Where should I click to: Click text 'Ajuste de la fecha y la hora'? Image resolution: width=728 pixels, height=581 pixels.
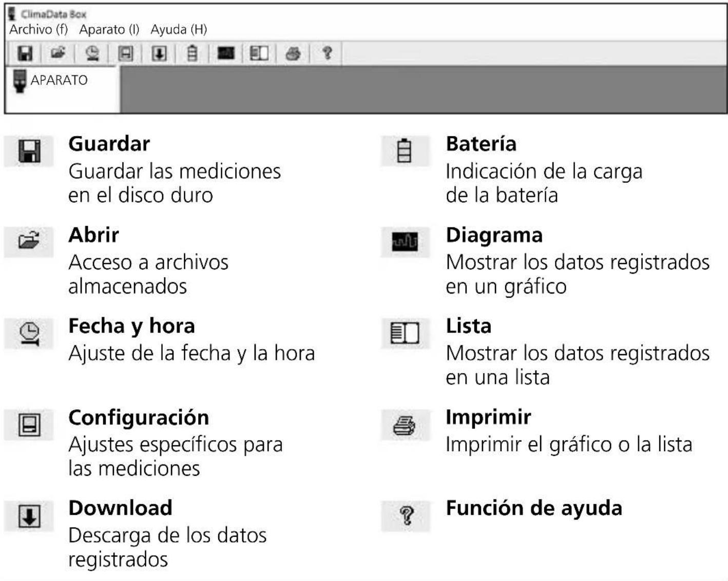(x=191, y=354)
